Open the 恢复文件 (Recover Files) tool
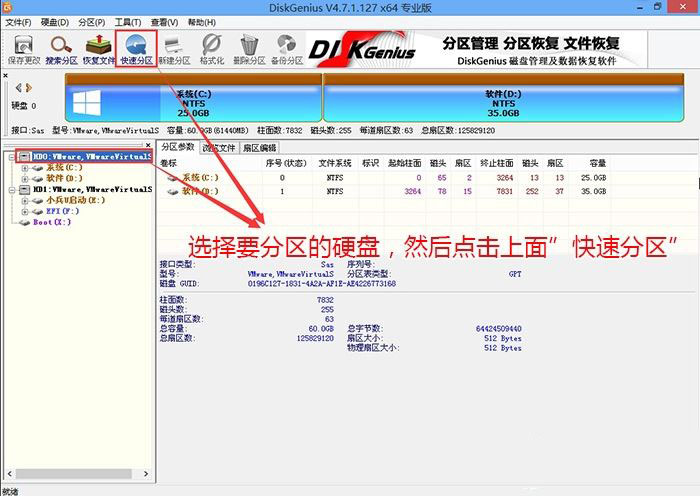This screenshot has width=700, height=496. click(98, 48)
